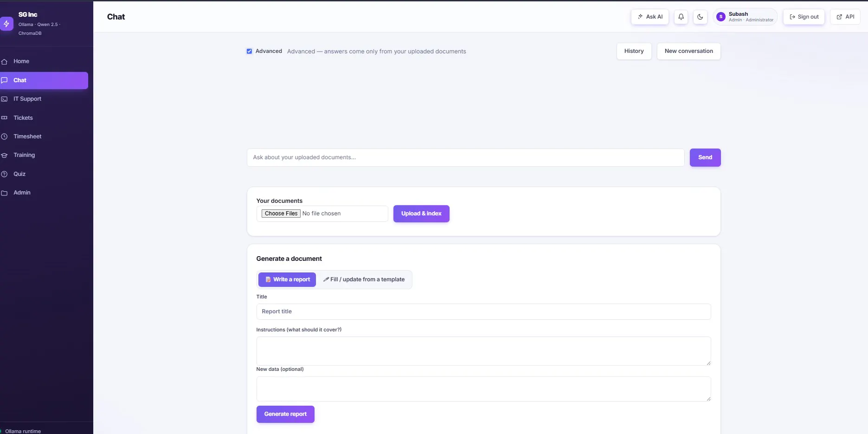
Task: Focus the Ask about your uploaded documents field
Action: (x=466, y=157)
